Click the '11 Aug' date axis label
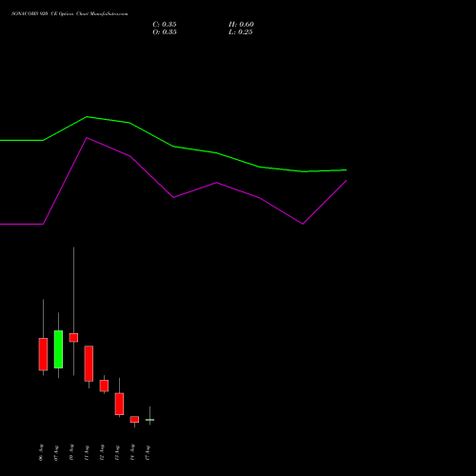This screenshot has height=476, width=476. 87,453
